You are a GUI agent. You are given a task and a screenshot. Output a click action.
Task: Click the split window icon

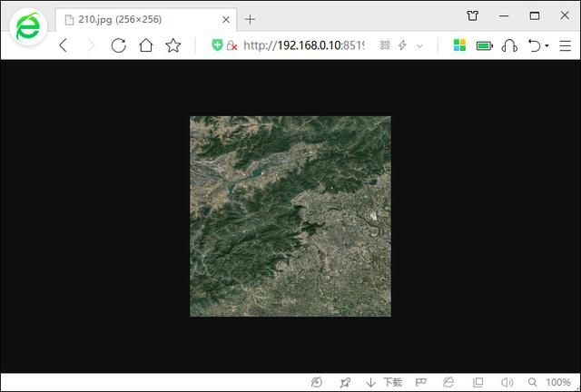(x=478, y=382)
